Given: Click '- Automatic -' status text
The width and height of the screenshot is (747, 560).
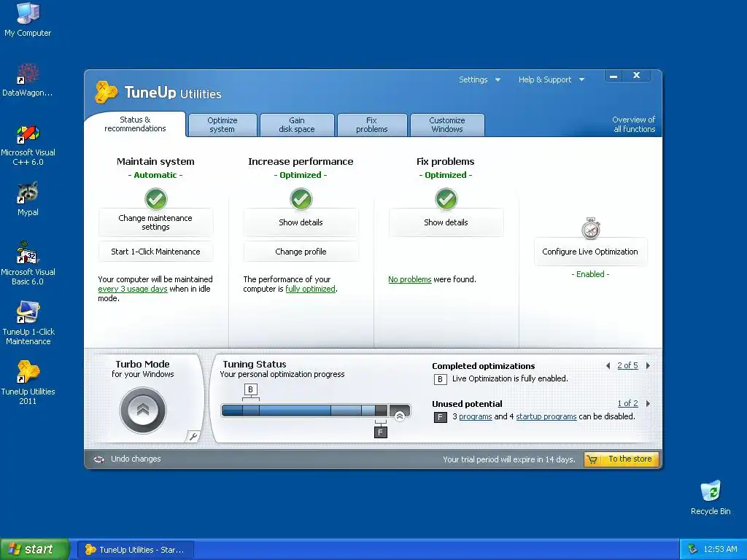Looking at the screenshot, I should 155,175.
